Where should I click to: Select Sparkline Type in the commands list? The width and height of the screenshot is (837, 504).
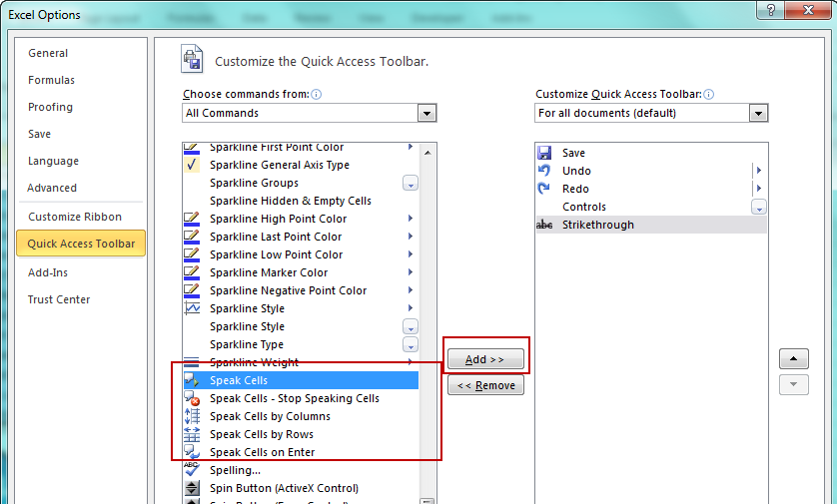click(x=301, y=344)
